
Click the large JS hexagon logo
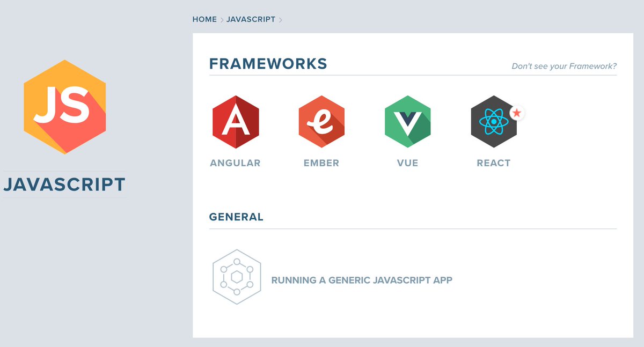(x=65, y=107)
